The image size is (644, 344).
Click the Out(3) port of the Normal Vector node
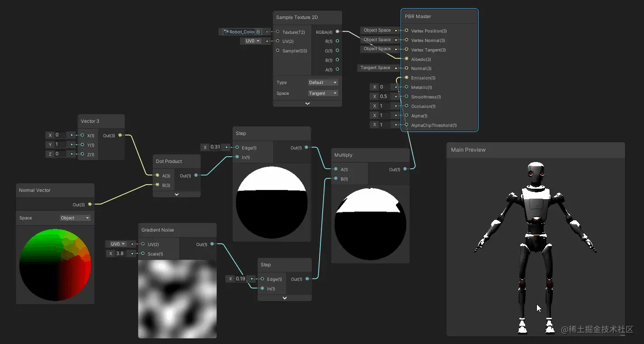tap(89, 205)
